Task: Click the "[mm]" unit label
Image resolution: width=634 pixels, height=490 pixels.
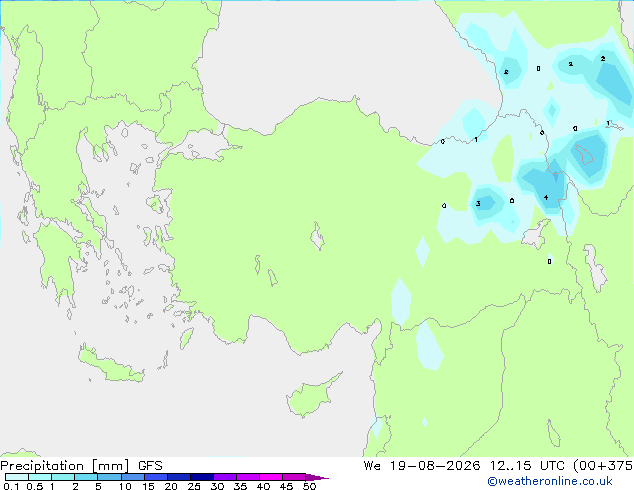Action: pyautogui.click(x=110, y=466)
